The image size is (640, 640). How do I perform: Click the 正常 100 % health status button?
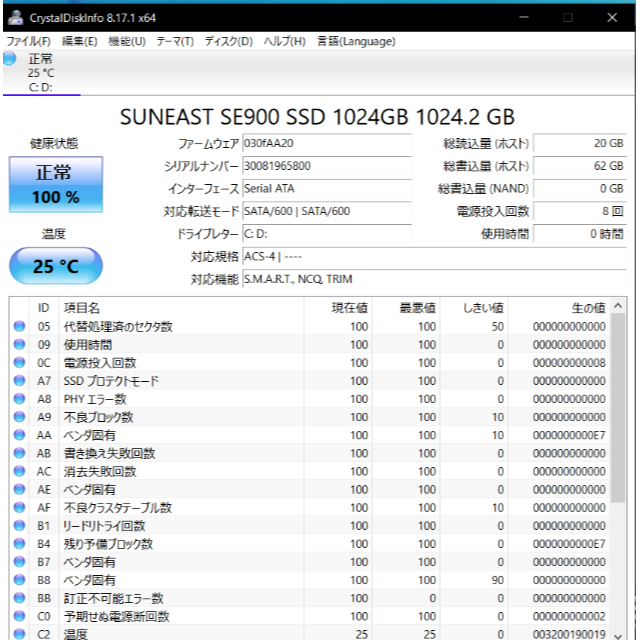pos(56,184)
